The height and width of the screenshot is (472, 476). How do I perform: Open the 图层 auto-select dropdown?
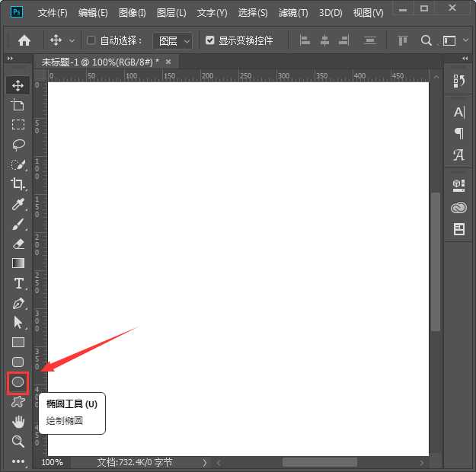pos(173,40)
